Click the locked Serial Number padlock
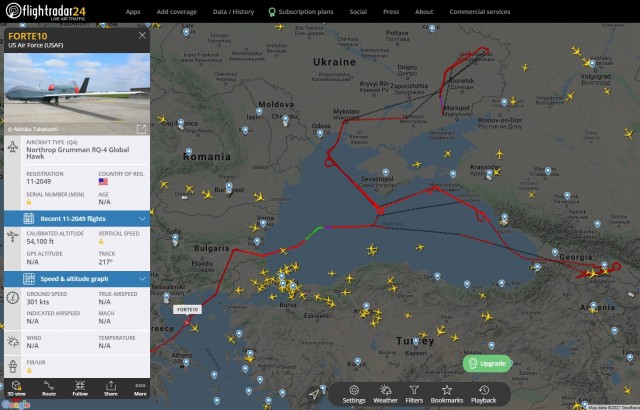This screenshot has height=410, width=640. (x=29, y=202)
